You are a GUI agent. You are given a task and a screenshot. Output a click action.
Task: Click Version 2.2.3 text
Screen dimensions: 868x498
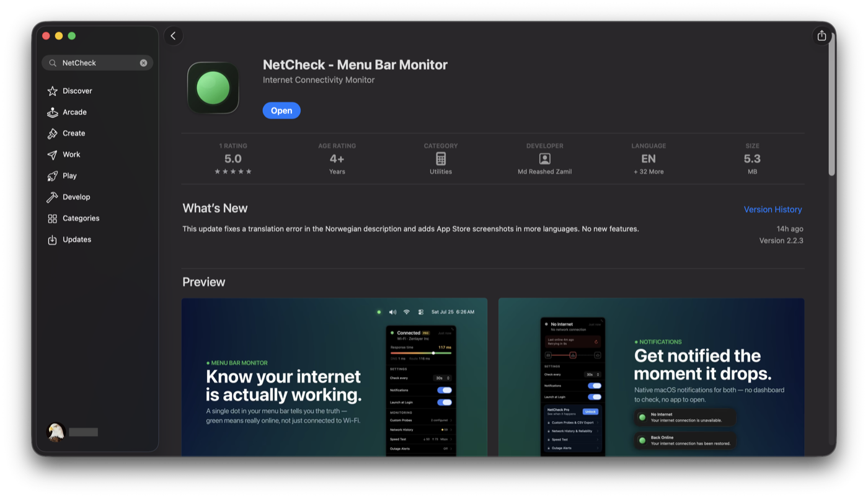click(x=781, y=241)
